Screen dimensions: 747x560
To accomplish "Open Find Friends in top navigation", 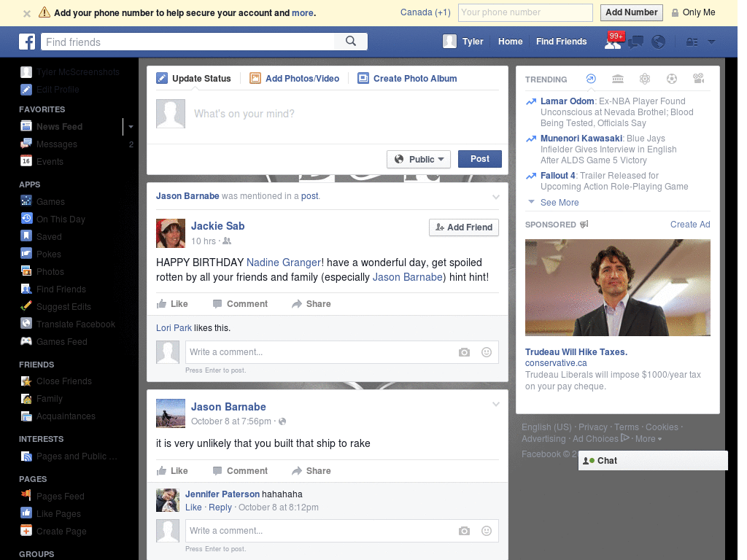I will pos(561,42).
